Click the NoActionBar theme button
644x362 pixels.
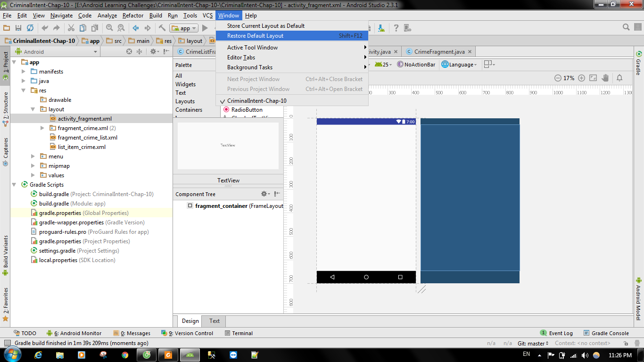[x=416, y=65]
